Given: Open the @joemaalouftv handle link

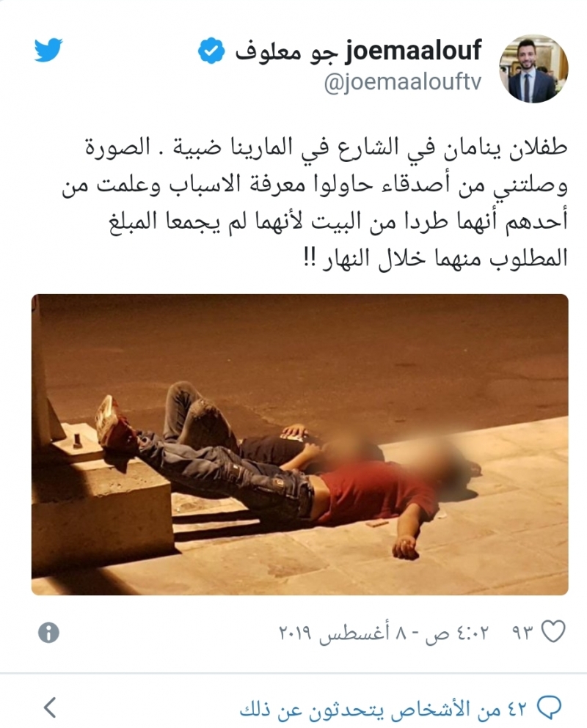Looking at the screenshot, I should tap(403, 83).
